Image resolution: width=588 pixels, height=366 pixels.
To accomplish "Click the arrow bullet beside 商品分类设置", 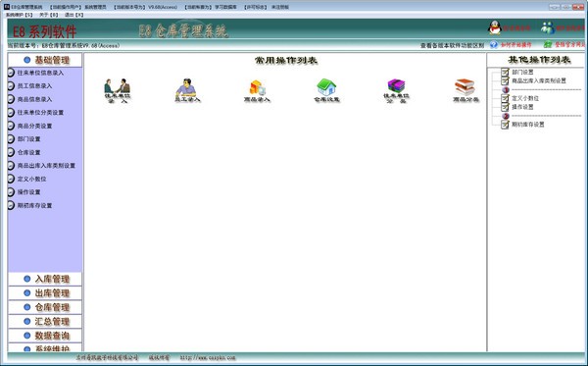I will click(x=11, y=126).
